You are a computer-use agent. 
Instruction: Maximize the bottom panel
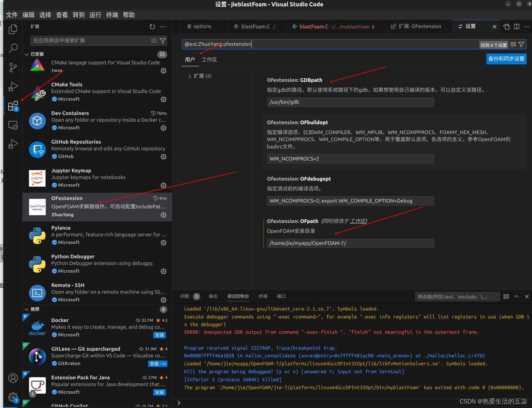pos(516,296)
